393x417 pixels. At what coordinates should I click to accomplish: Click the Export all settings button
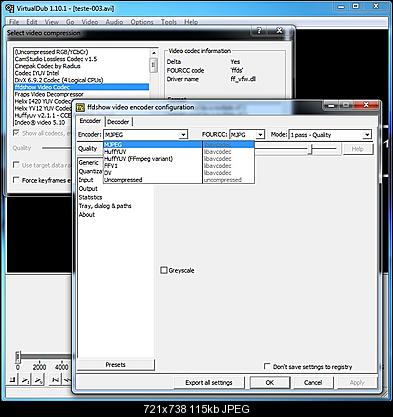click(209, 382)
